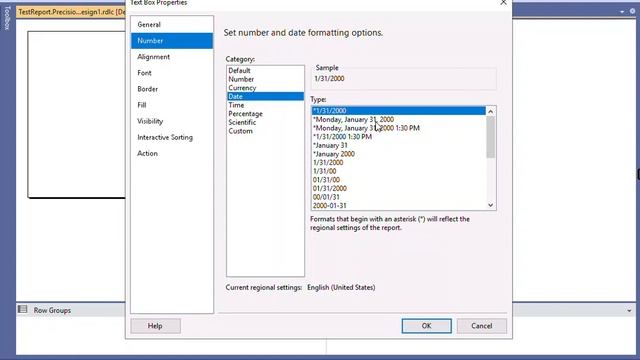Select the 1/31/2000 format without asterisk

point(398,162)
